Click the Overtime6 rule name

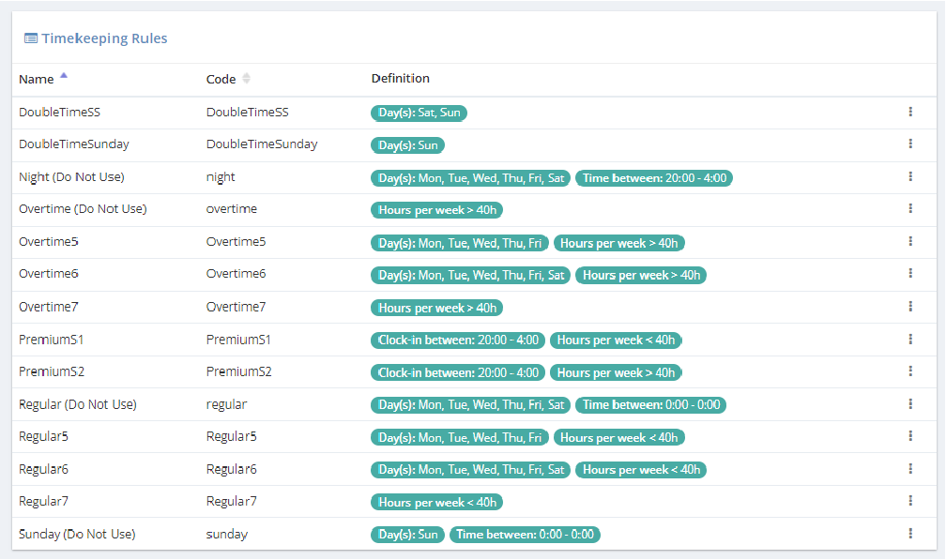tap(49, 274)
